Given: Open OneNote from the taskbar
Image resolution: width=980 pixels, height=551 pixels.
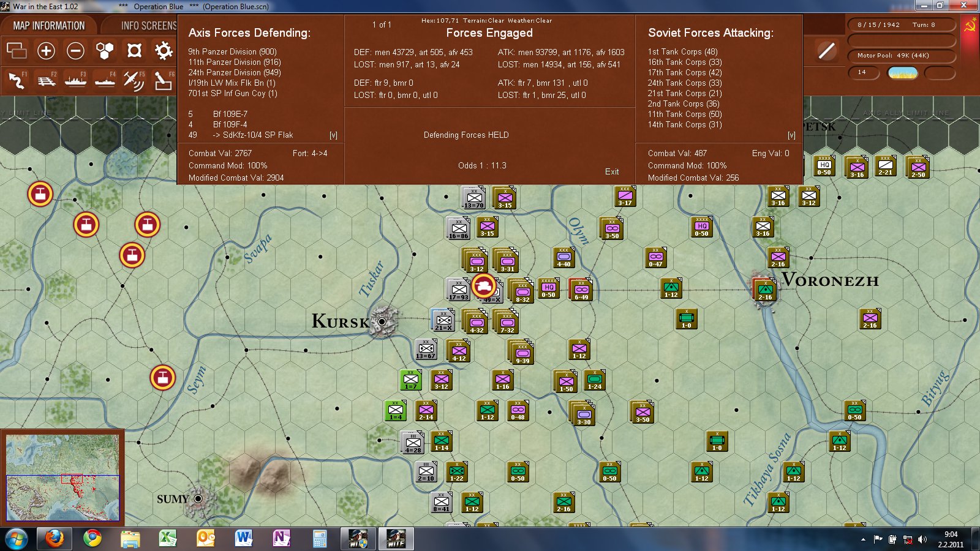Looking at the screenshot, I should (x=281, y=539).
